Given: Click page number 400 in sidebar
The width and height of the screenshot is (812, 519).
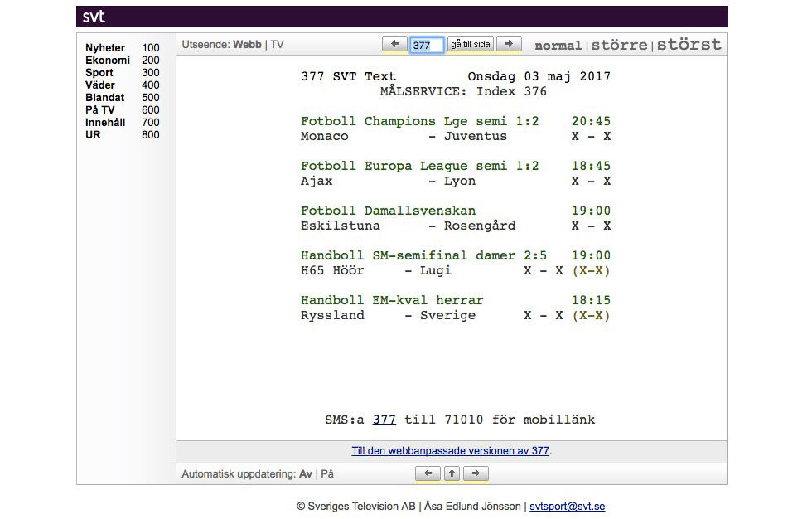Looking at the screenshot, I should [x=151, y=85].
